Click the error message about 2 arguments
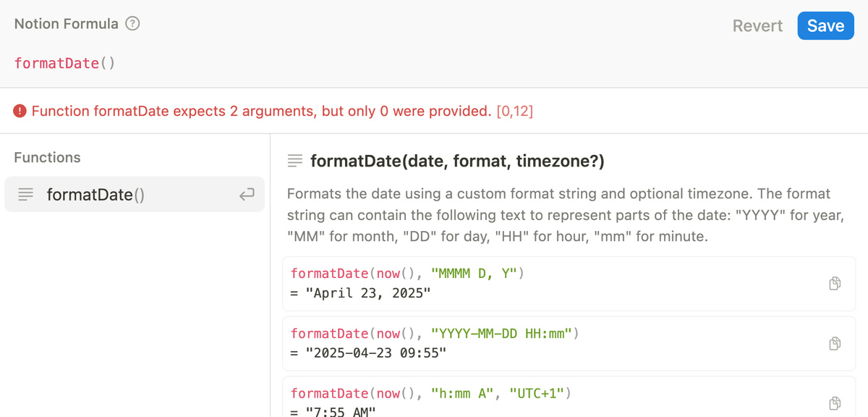This screenshot has height=417, width=868. point(261,111)
